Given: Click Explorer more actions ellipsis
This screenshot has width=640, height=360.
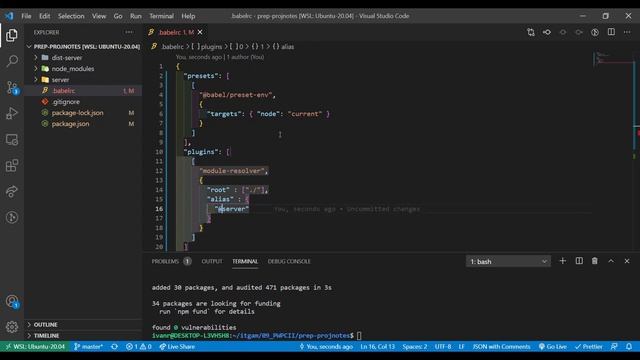Looking at the screenshot, I should pyautogui.click(x=129, y=32).
